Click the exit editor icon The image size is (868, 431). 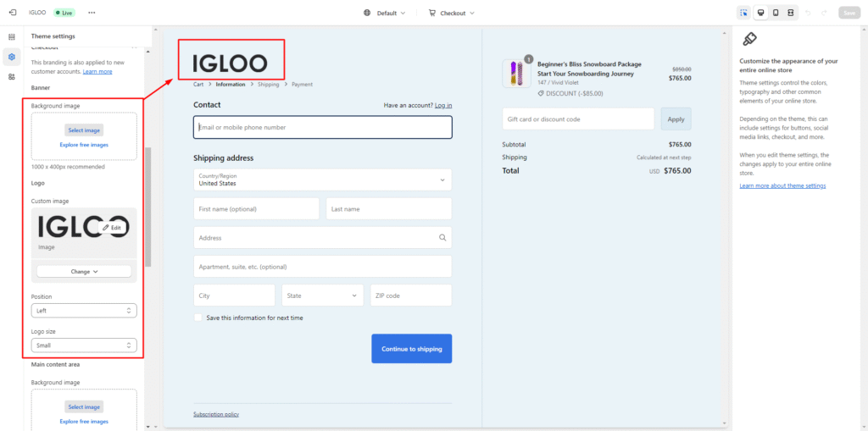[12, 13]
